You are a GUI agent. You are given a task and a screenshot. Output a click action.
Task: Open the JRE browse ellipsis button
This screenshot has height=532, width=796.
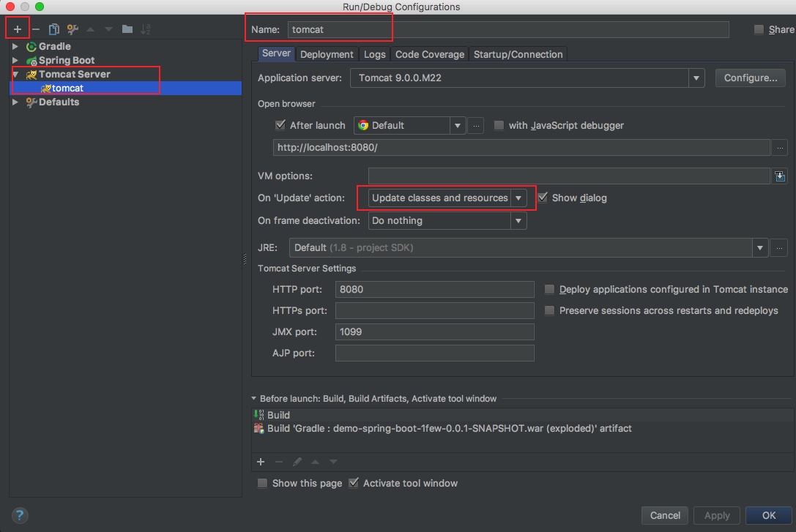click(778, 248)
